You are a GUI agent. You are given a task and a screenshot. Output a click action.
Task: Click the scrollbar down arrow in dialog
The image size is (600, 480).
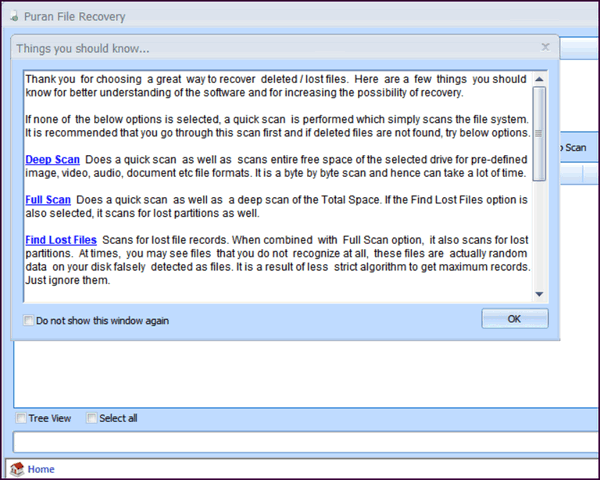tap(539, 294)
